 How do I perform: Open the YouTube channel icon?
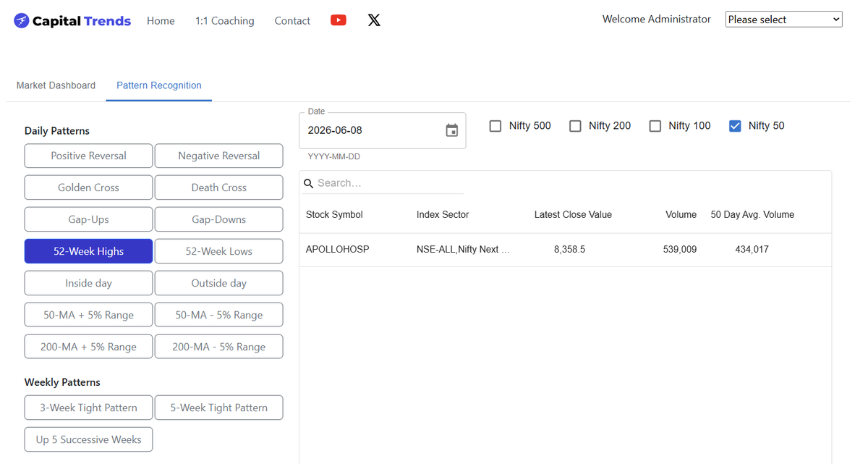pos(338,20)
